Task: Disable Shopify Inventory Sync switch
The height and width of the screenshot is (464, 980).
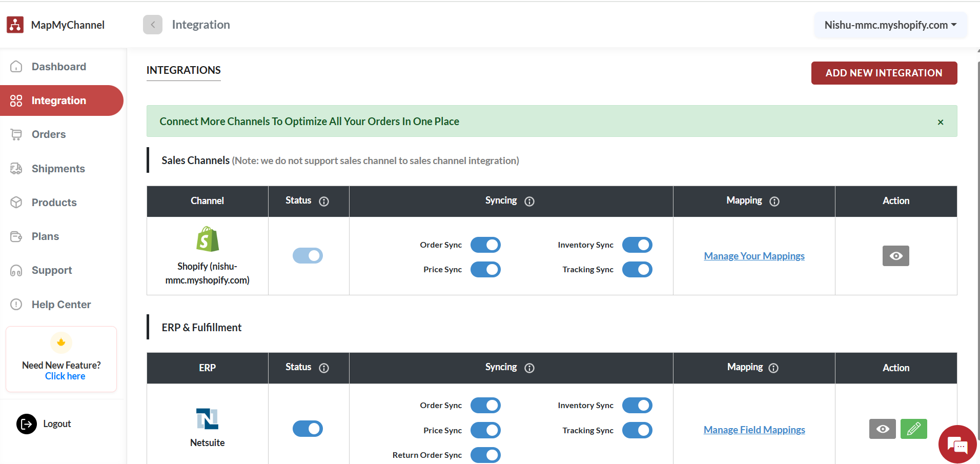Action: pyautogui.click(x=637, y=245)
